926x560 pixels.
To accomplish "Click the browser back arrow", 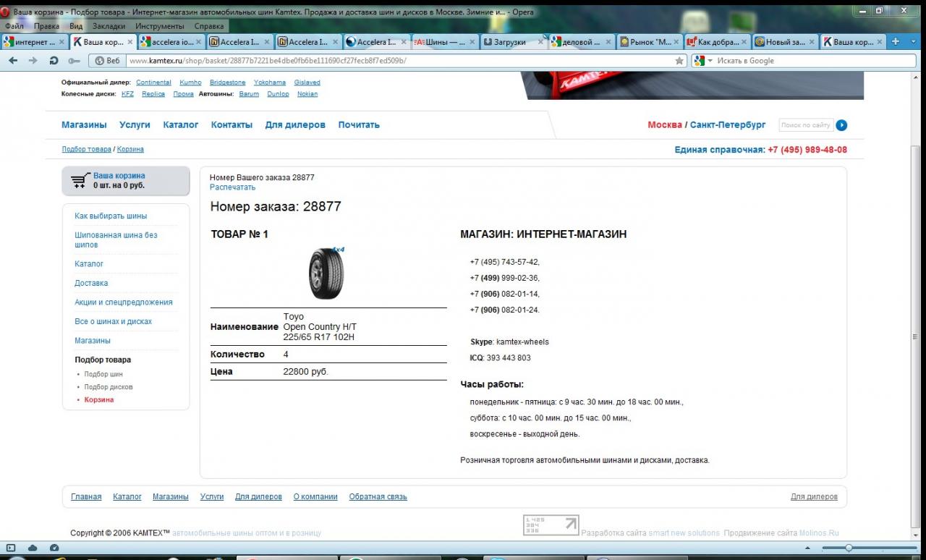I will pos(13,61).
